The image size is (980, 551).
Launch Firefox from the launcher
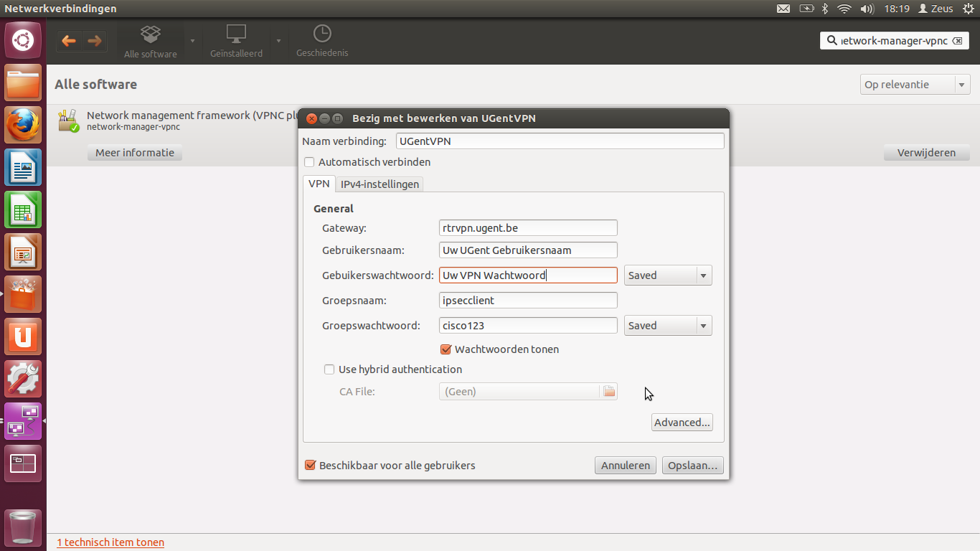click(x=23, y=126)
